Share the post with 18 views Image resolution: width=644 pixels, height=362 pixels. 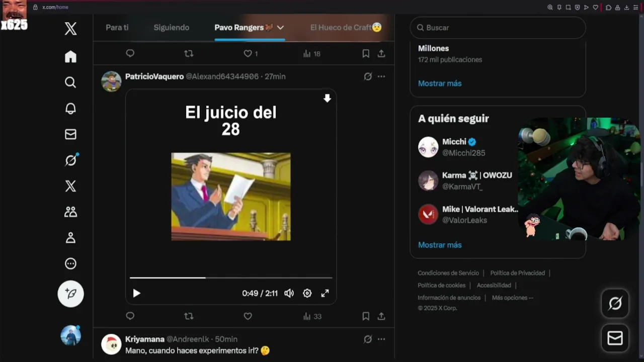pos(381,53)
